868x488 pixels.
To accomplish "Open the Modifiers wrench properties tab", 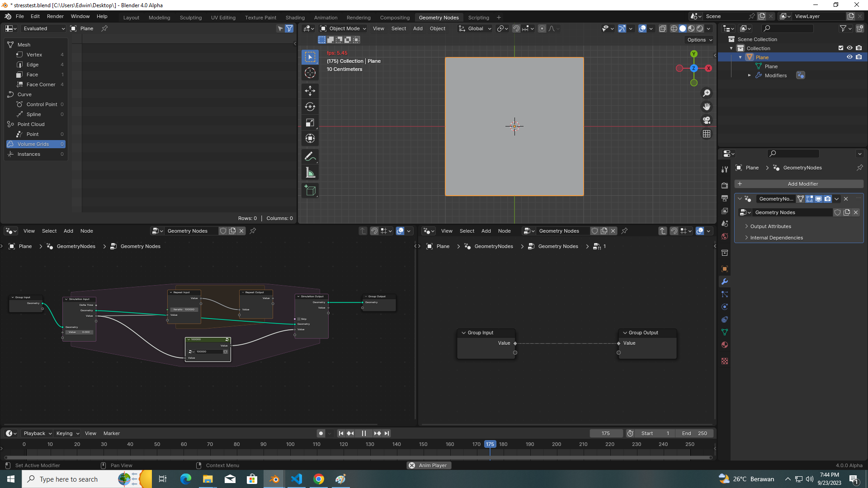I will point(725,282).
